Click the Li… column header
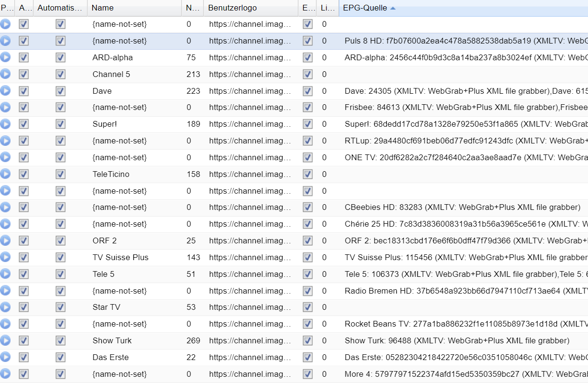The height and width of the screenshot is (383, 588). point(327,8)
